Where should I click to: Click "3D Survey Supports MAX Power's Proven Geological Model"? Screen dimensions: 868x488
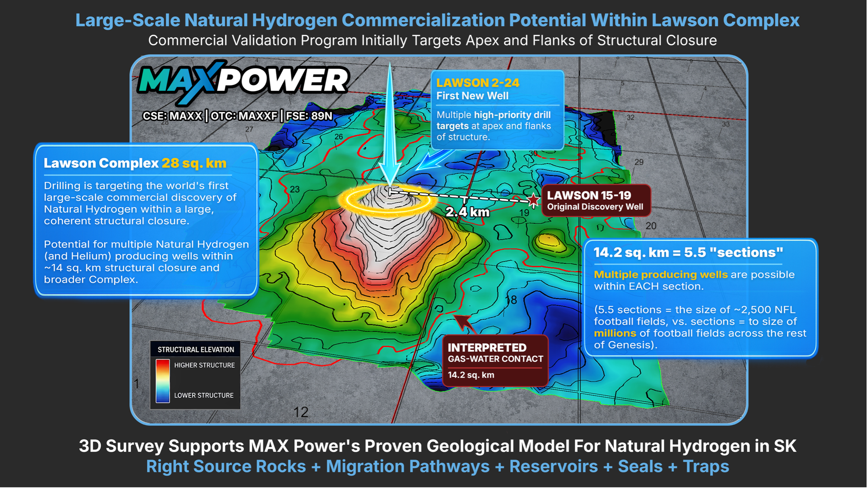pyautogui.click(x=438, y=446)
